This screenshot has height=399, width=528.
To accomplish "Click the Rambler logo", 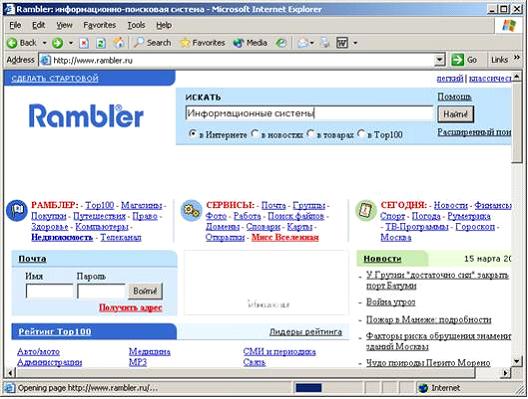I will (x=86, y=116).
